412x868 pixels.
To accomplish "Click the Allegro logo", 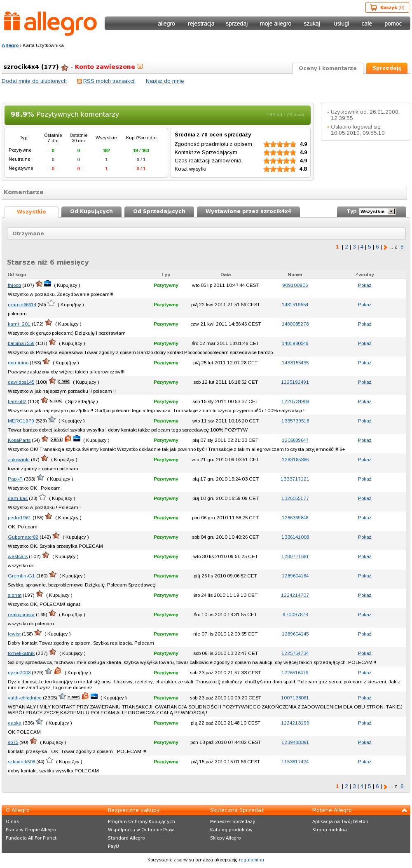I will (50, 23).
